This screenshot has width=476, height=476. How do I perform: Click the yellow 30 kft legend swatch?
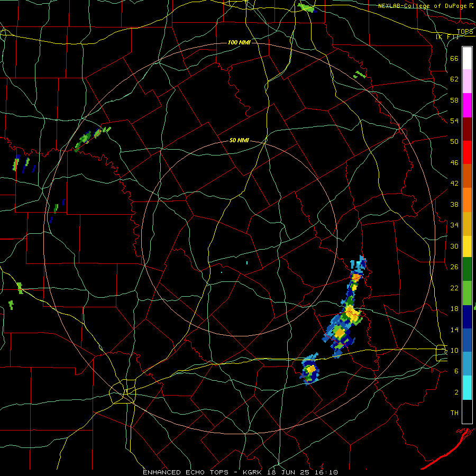[x=467, y=246]
